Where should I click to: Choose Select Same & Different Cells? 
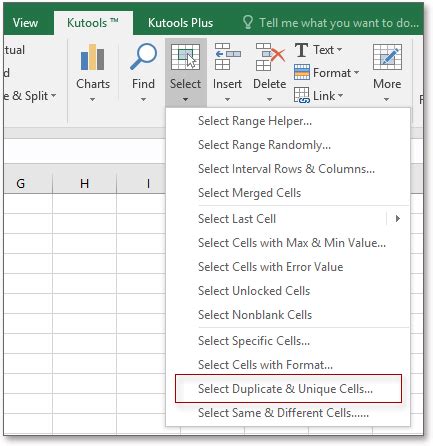click(x=288, y=413)
